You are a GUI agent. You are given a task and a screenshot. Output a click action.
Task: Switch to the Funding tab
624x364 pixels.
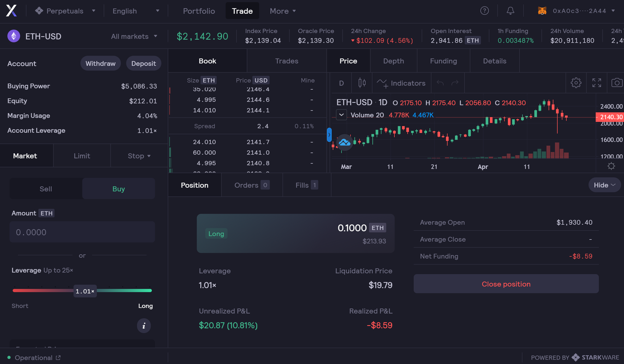(443, 61)
